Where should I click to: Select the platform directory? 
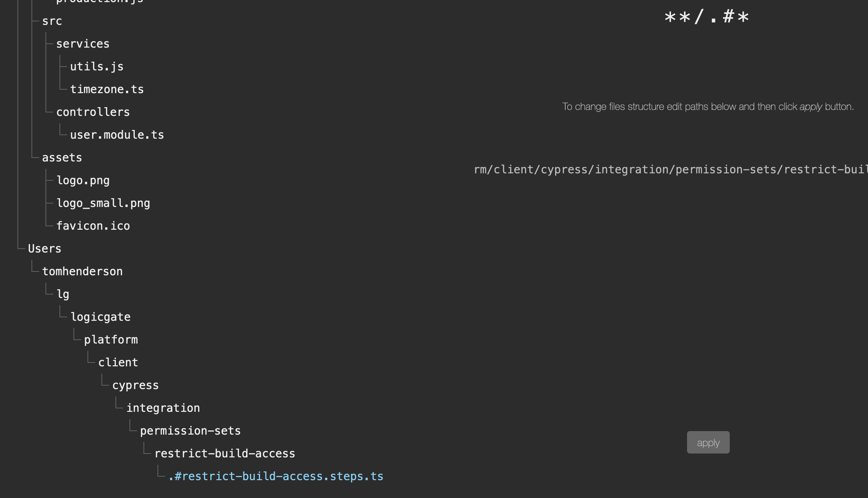click(x=111, y=339)
